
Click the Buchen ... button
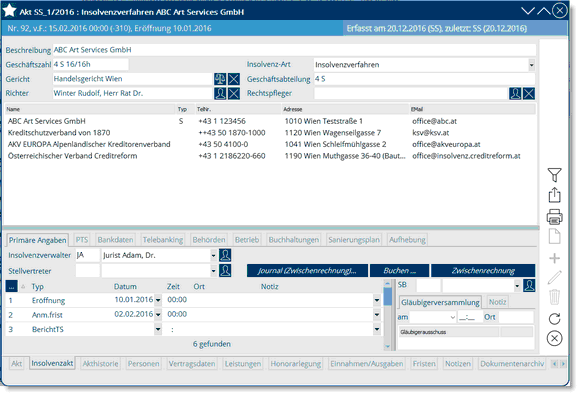coord(399,271)
